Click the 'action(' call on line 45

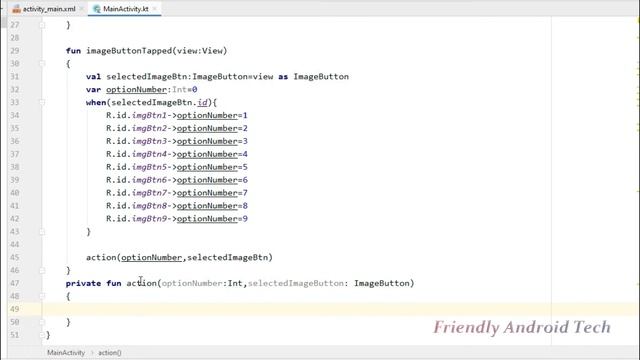pos(104,258)
